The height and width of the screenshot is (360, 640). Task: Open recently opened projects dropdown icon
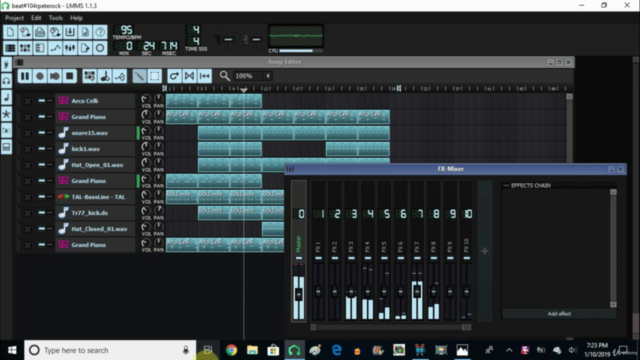click(x=55, y=32)
